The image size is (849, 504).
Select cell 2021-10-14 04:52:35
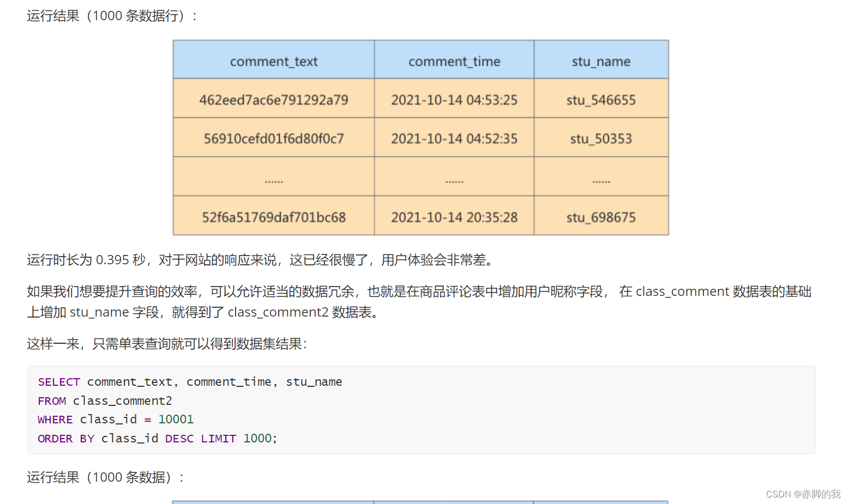click(454, 138)
